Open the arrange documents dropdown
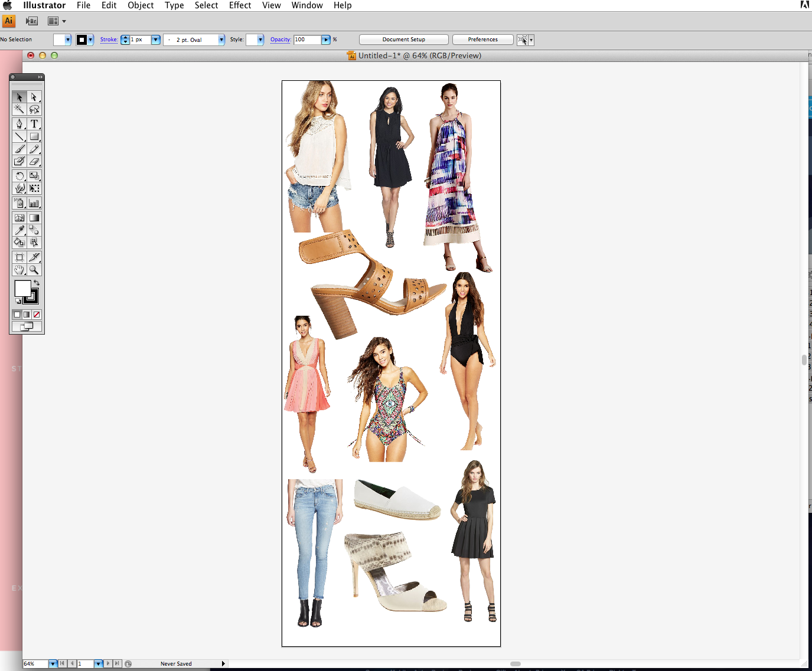Screen dimensions: 812x671 (x=57, y=21)
